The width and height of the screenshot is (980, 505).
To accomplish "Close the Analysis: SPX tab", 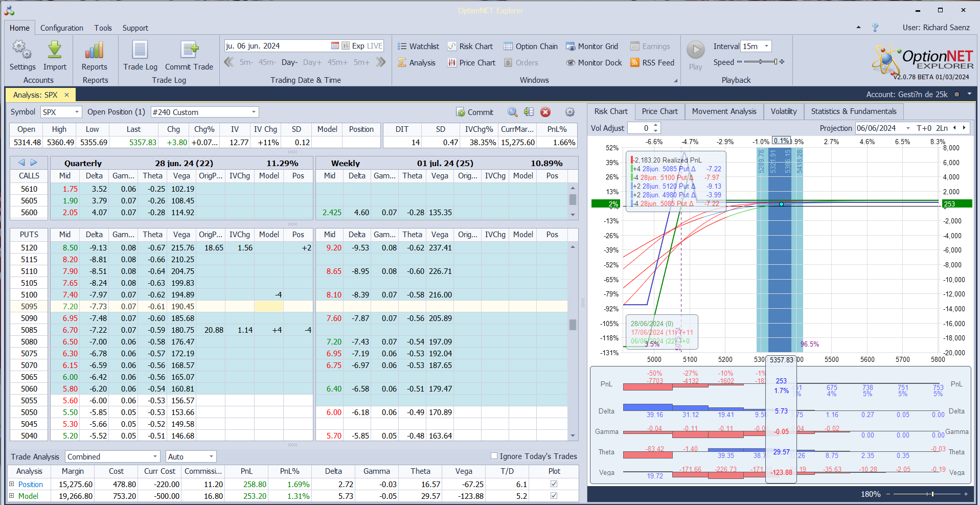I will pyautogui.click(x=66, y=95).
